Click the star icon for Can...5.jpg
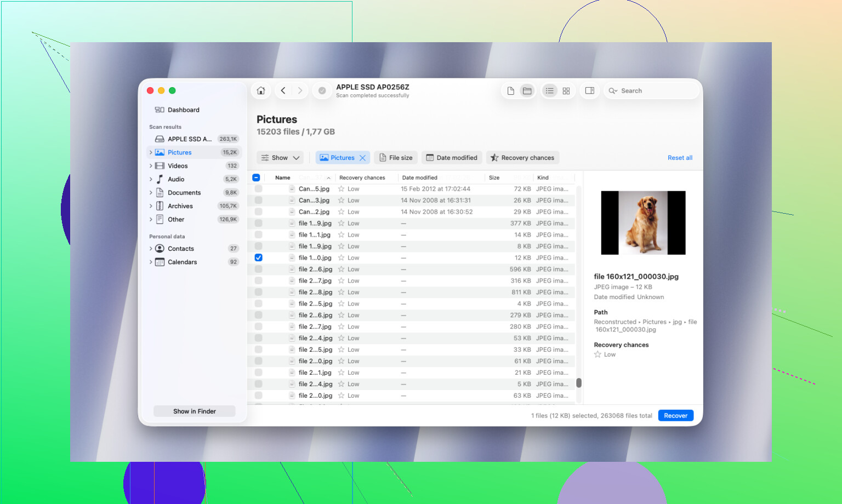Image resolution: width=842 pixels, height=504 pixels. pyautogui.click(x=341, y=189)
